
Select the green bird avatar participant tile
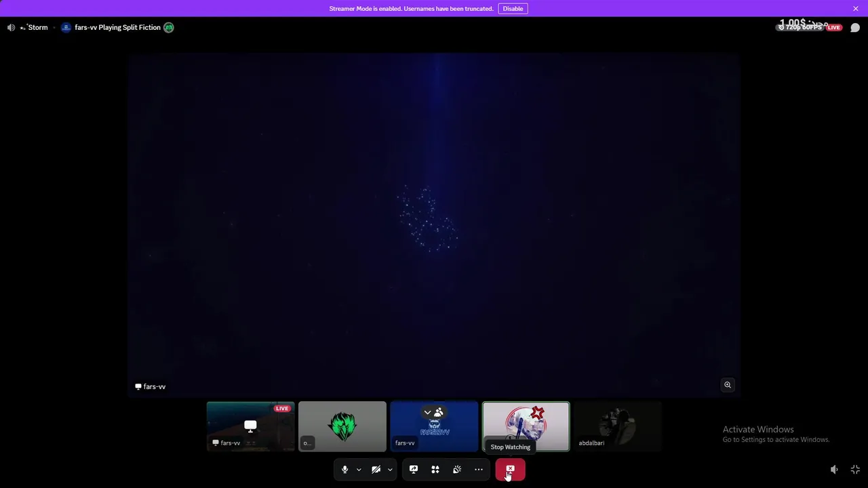pyautogui.click(x=342, y=426)
